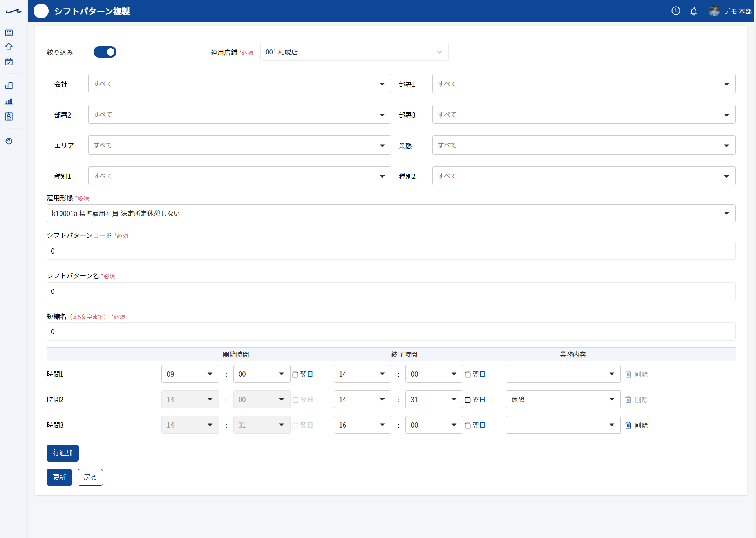This screenshot has height=538, width=756.
Task: Check 翌日 for 時間2 end time
Action: (468, 400)
